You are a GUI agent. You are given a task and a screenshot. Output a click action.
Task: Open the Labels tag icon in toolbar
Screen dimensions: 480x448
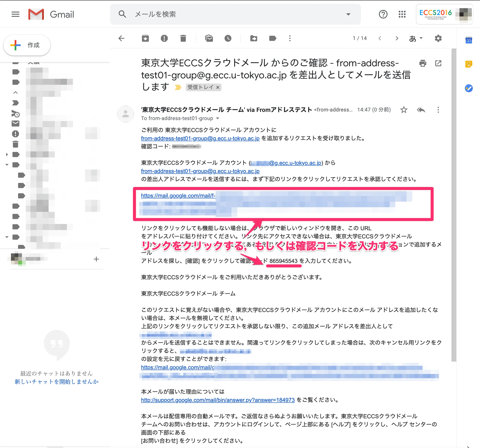273,38
